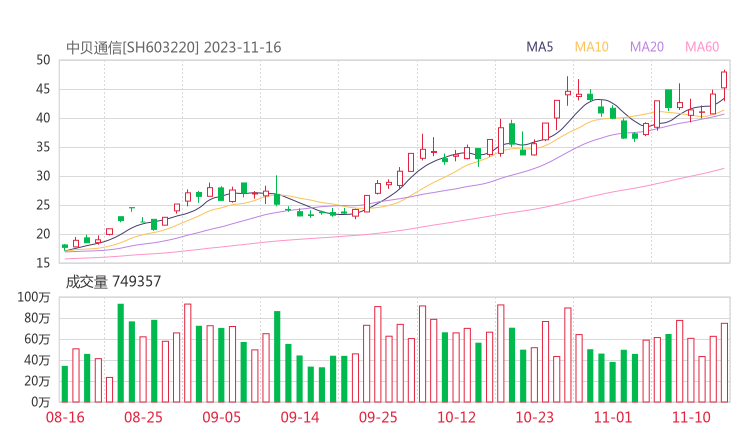Click the 20万 volume axis label
Image resolution: width=740 pixels, height=440 pixels.
(37, 381)
